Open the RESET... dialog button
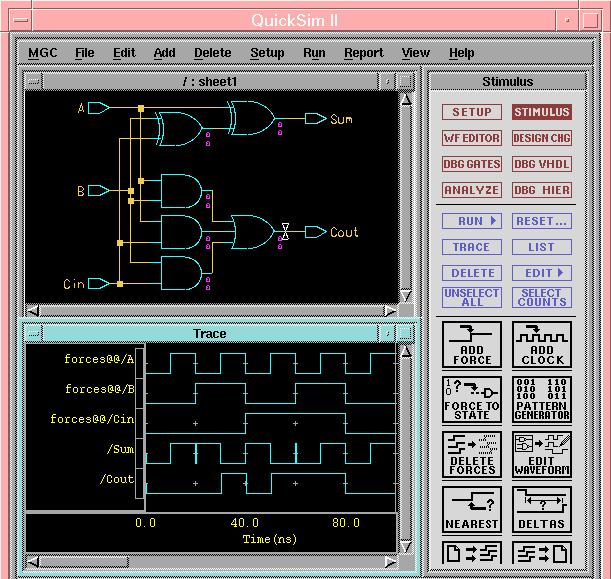The width and height of the screenshot is (611, 579). (541, 221)
